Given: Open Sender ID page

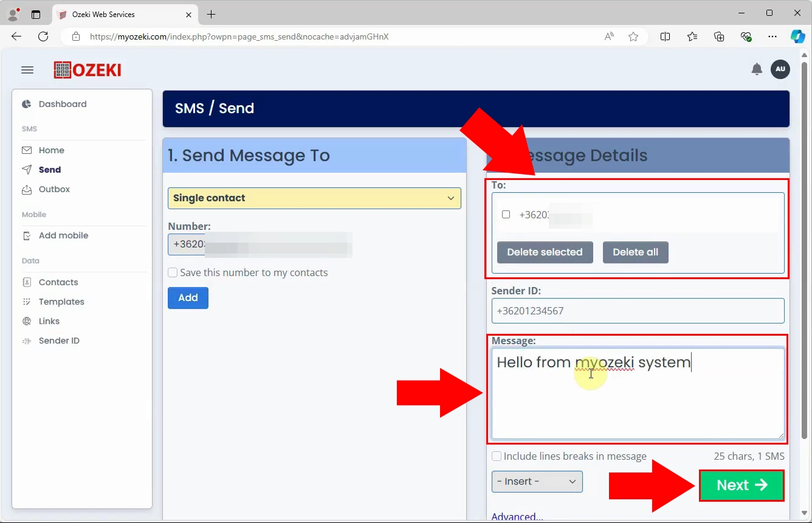Looking at the screenshot, I should coord(59,341).
